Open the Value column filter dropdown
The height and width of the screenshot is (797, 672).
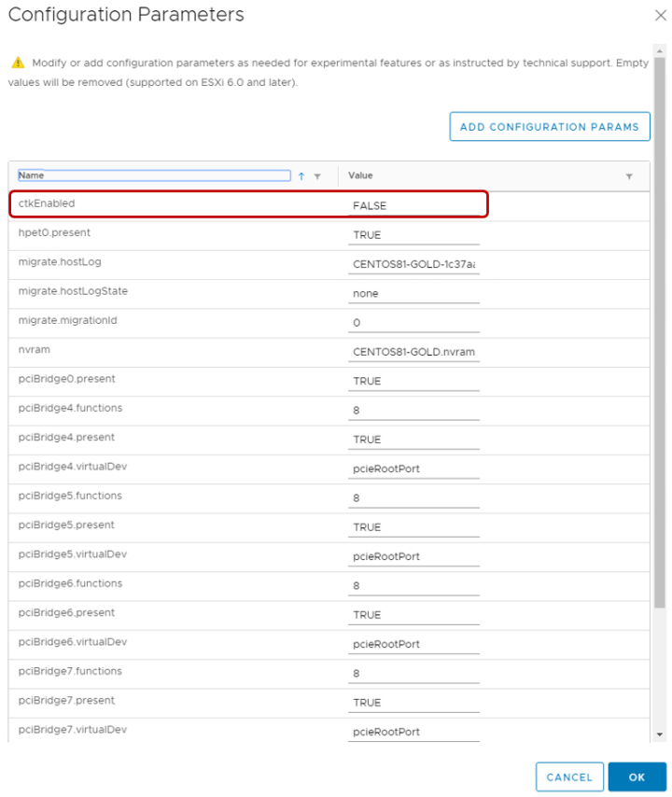click(628, 176)
